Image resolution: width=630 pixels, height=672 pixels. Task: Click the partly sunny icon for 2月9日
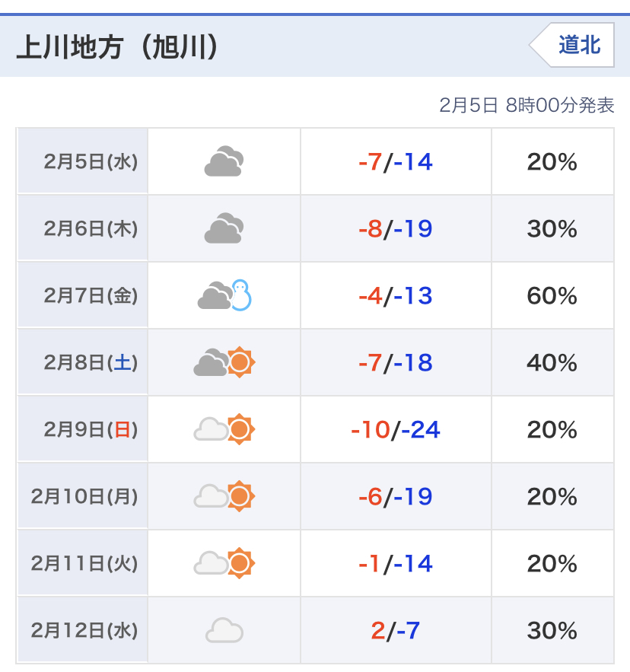tap(224, 430)
